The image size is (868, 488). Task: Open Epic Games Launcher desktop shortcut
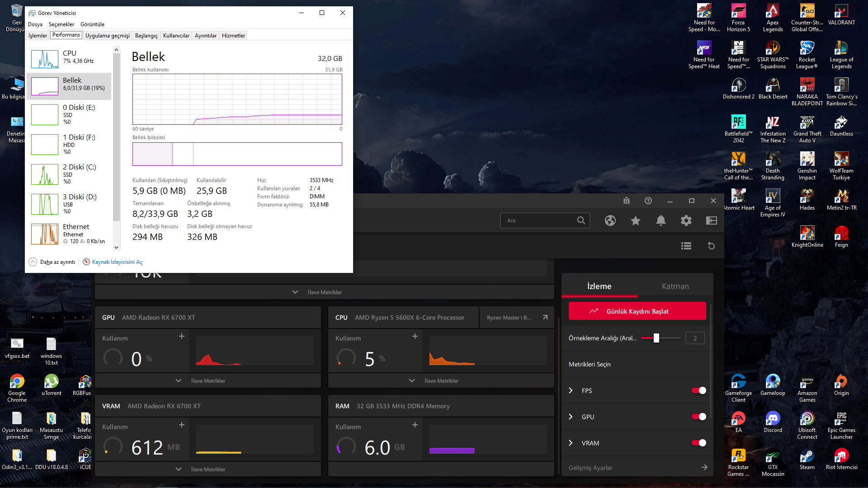coord(841,426)
